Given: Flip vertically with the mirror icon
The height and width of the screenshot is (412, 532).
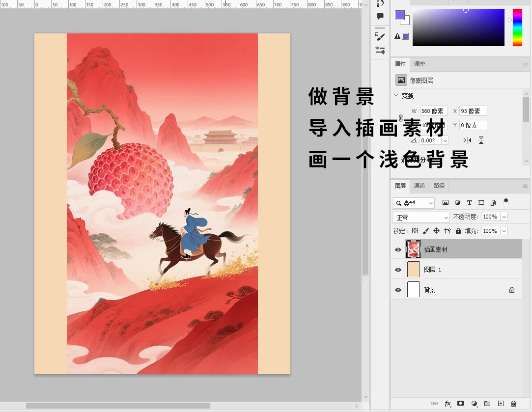Looking at the screenshot, I should click(x=481, y=140).
